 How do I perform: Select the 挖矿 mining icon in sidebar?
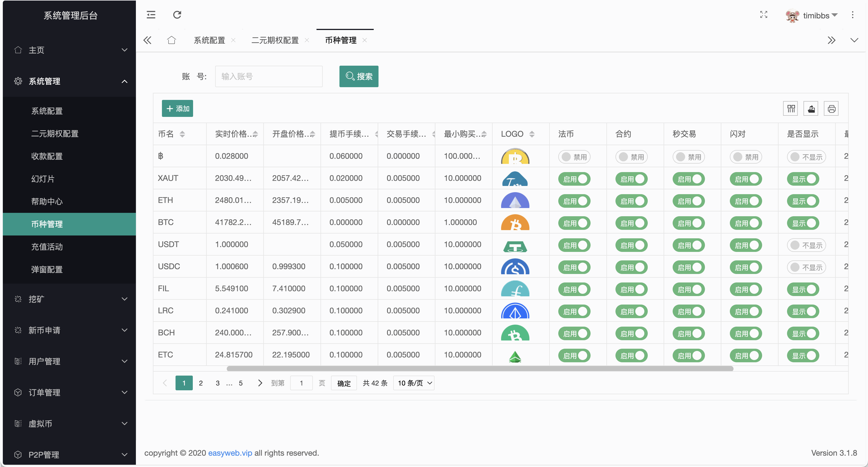18,299
